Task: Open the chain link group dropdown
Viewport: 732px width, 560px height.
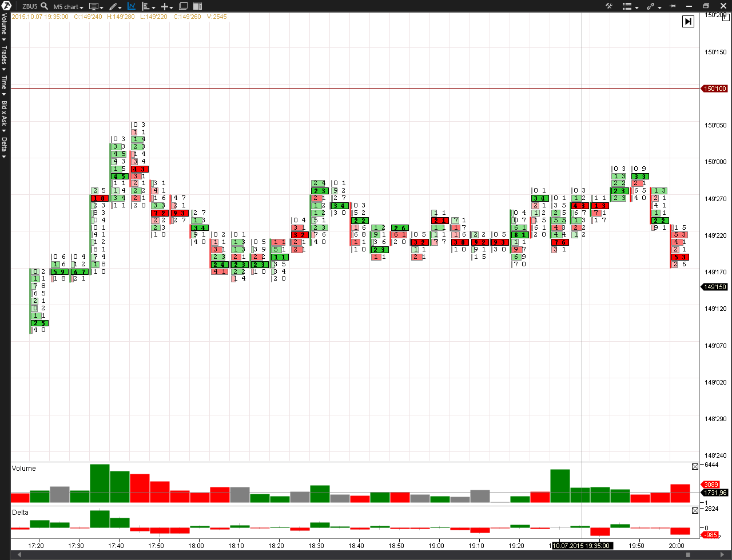Action: tap(654, 7)
